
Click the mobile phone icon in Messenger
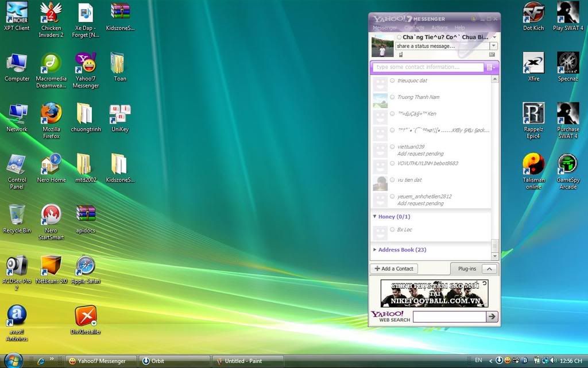coord(400,55)
